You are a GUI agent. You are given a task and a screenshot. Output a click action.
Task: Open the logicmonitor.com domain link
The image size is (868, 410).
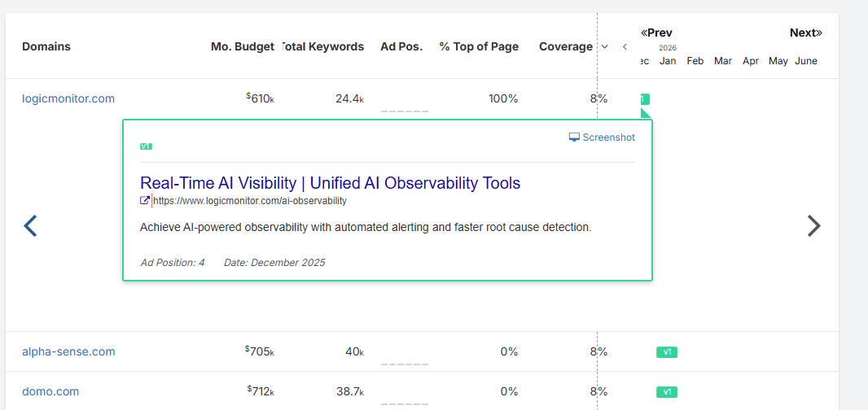click(x=68, y=98)
